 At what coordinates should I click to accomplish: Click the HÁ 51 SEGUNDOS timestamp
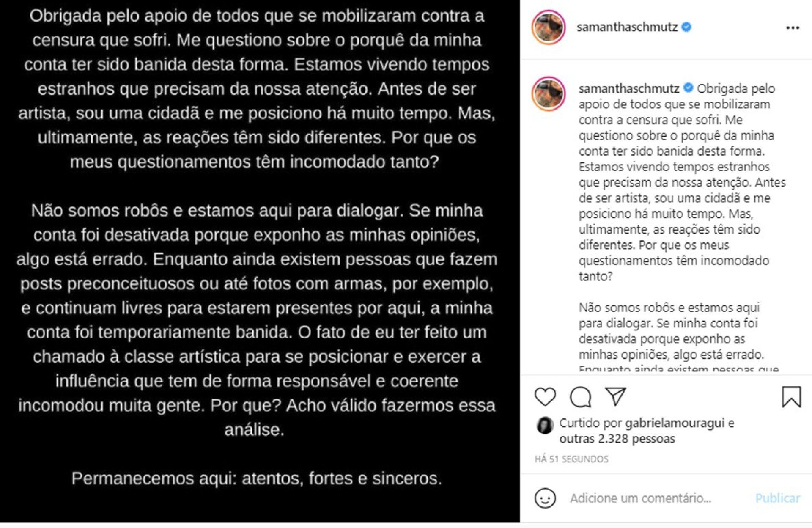click(571, 459)
